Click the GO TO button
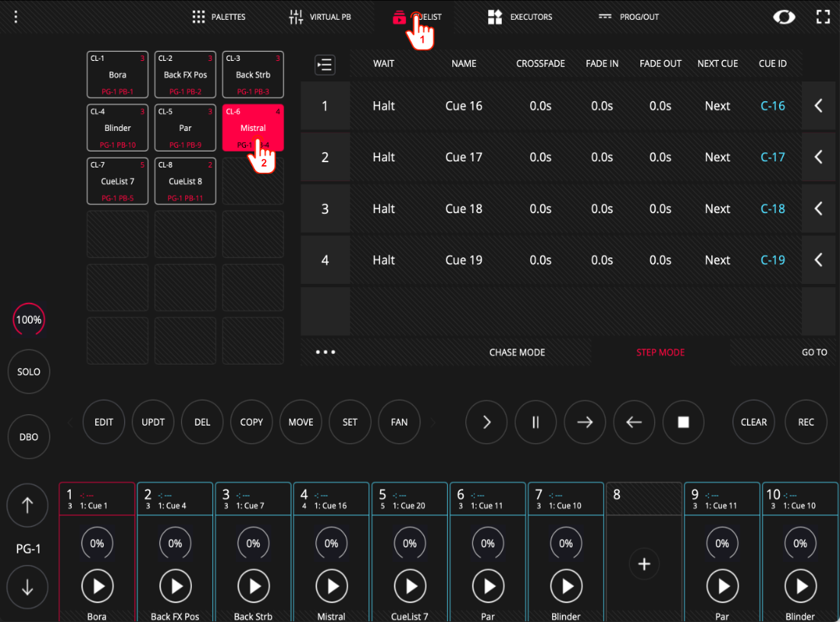The height and width of the screenshot is (622, 840). [x=814, y=352]
